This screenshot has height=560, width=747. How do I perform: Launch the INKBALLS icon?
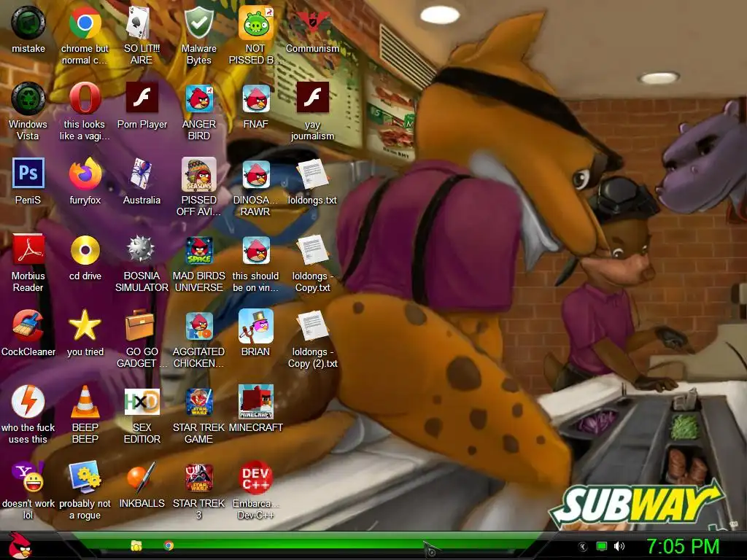[x=142, y=477]
